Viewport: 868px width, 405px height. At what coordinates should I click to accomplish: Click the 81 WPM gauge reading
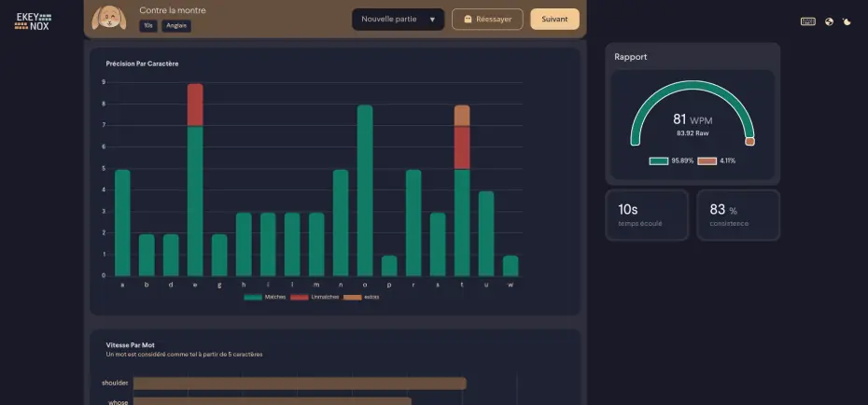point(692,119)
